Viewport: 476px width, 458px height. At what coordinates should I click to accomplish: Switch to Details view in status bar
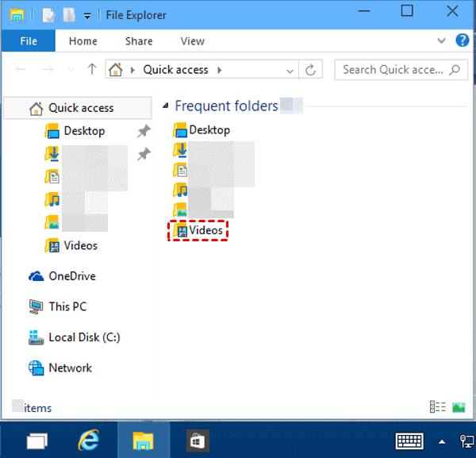pyautogui.click(x=437, y=407)
